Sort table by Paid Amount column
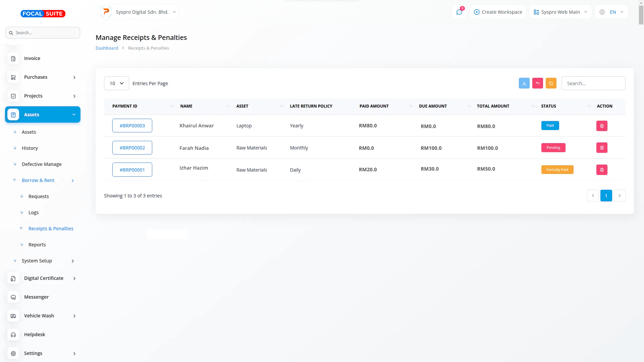Screen dimensions: 644x362 click(x=374, y=106)
